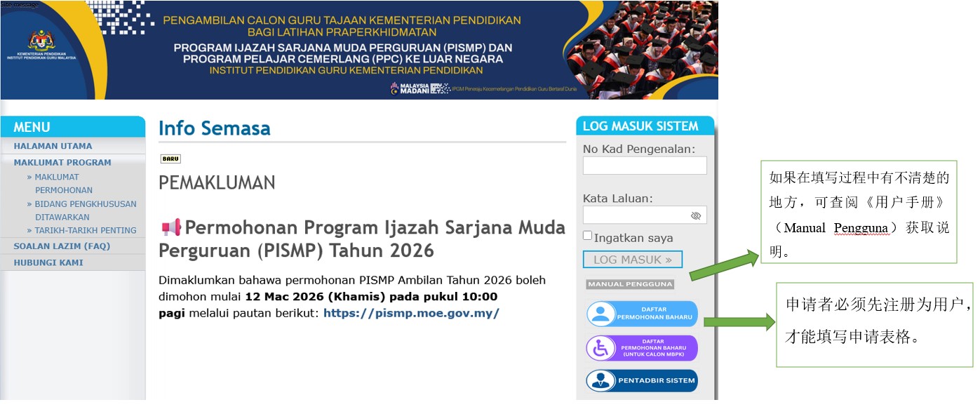Click the administrator icon on Pentadbir Sistem
Viewport: 980px width, 414px height.
601,380
